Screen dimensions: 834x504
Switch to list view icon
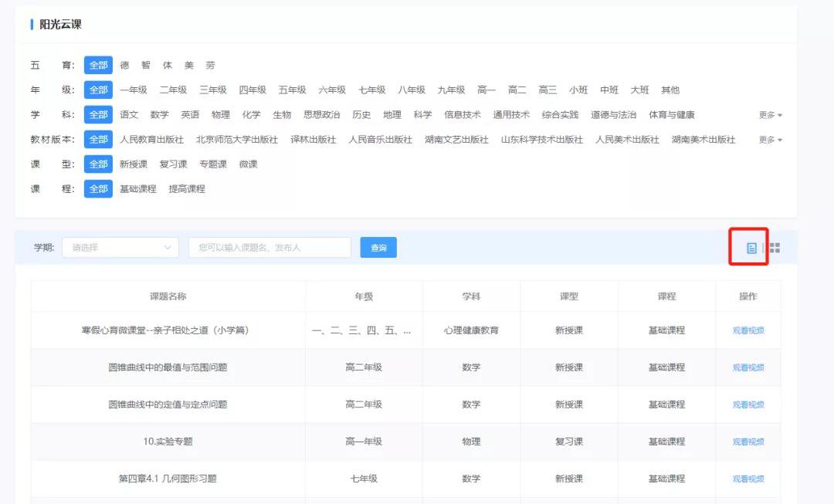tap(751, 248)
